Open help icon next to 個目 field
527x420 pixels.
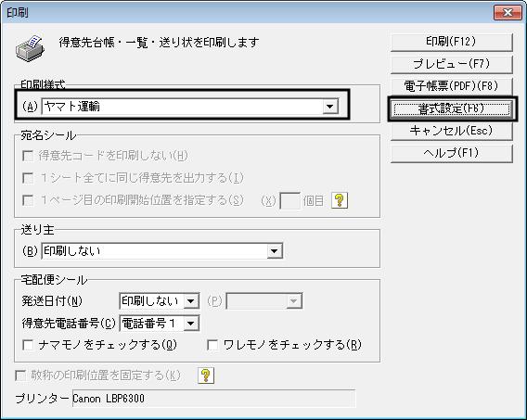pyautogui.click(x=340, y=200)
